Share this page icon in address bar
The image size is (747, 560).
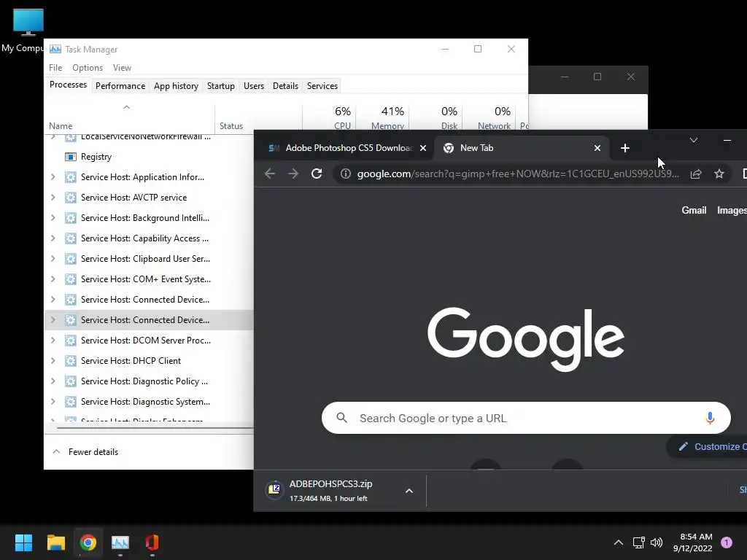pyautogui.click(x=695, y=174)
